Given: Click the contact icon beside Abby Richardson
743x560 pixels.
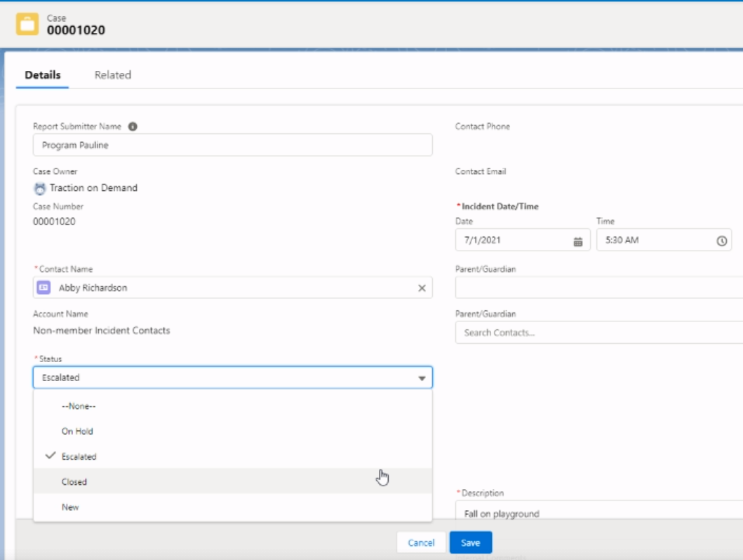Looking at the screenshot, I should pos(44,289).
